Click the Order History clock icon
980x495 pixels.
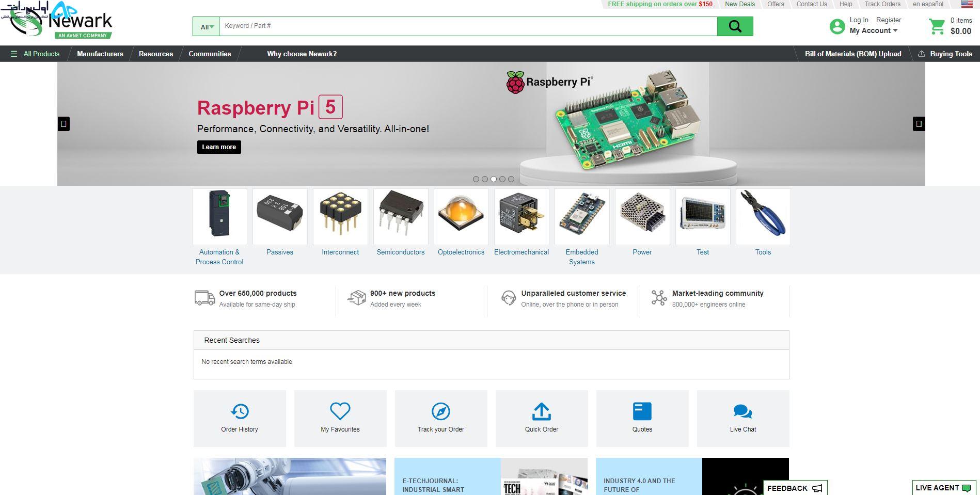[x=240, y=411]
